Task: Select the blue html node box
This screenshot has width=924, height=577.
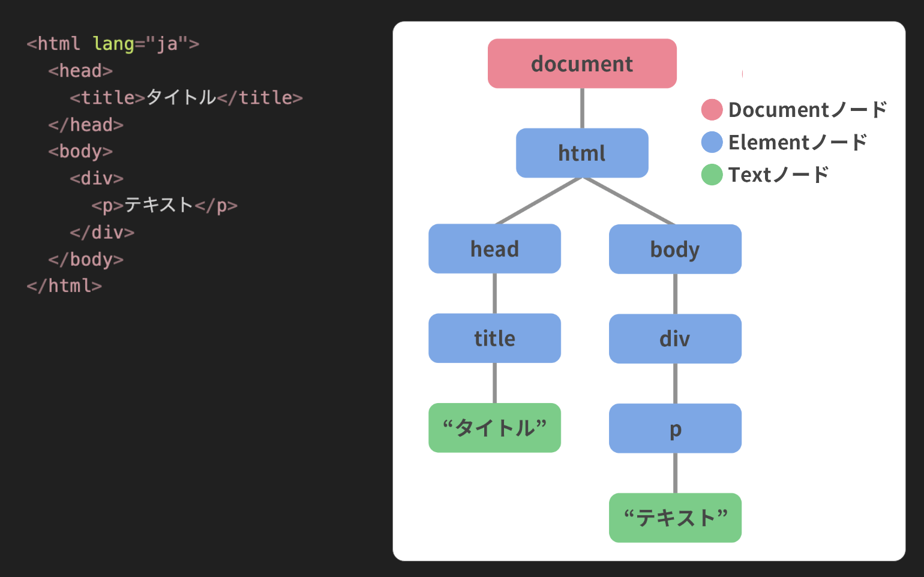Action: tap(582, 153)
